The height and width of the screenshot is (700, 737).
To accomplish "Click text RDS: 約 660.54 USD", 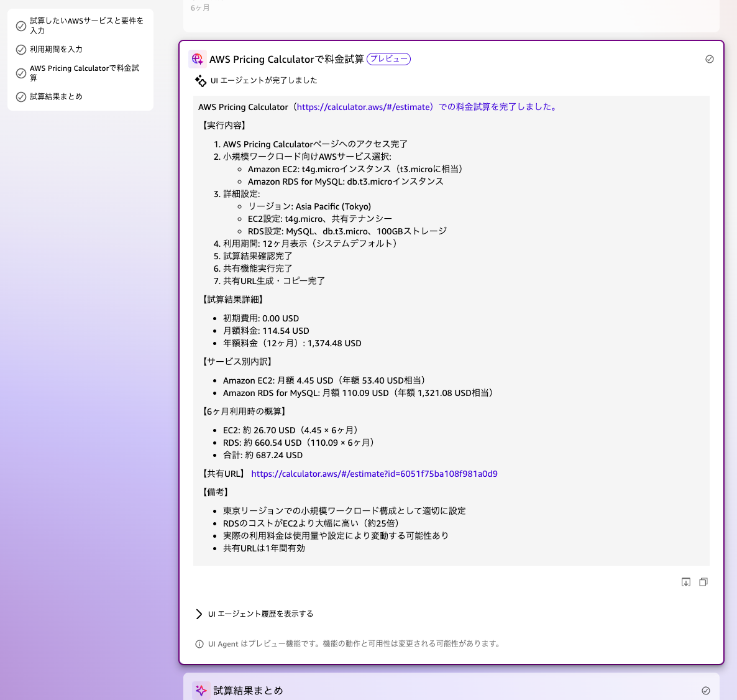I will pos(262,443).
